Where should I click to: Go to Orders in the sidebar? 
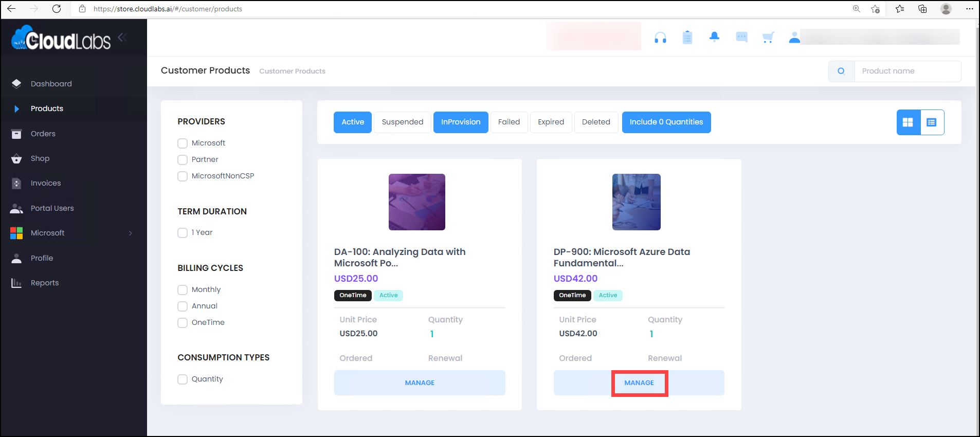tap(43, 134)
